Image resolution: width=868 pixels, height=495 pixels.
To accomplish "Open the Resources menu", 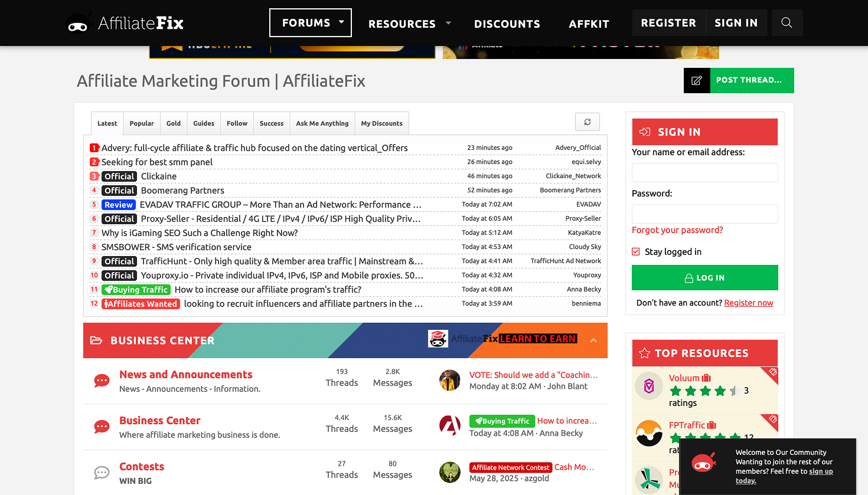I will 402,24.
